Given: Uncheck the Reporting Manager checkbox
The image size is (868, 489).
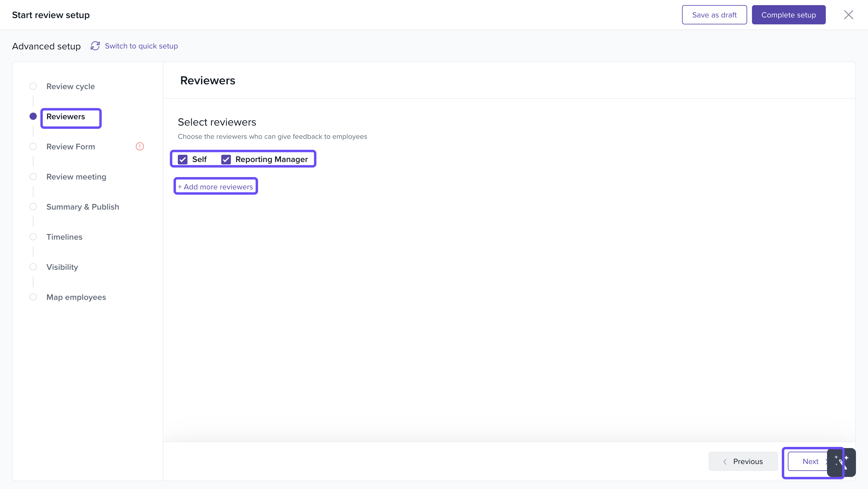Looking at the screenshot, I should [226, 159].
